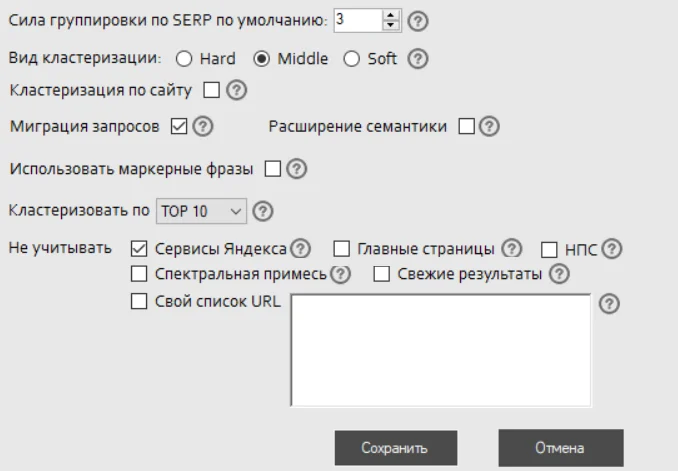Show help for Миграция запросов
Screen dimensions: 678x471
click(204, 127)
